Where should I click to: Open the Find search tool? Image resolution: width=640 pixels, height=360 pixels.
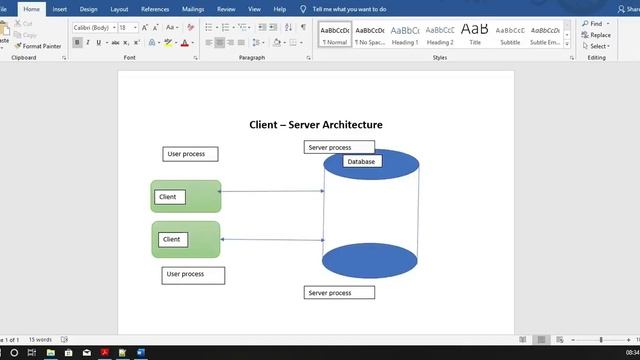593,24
